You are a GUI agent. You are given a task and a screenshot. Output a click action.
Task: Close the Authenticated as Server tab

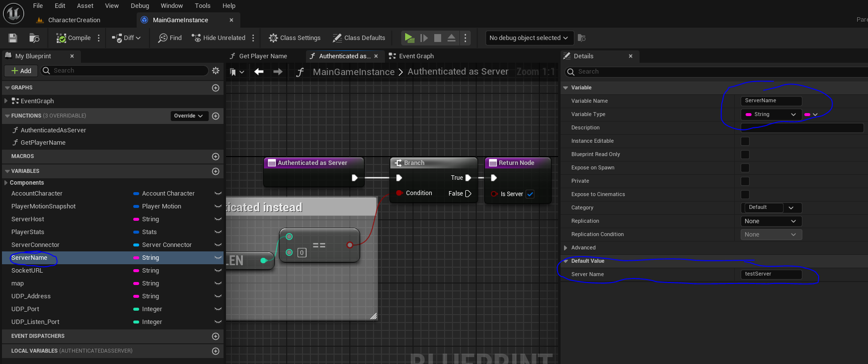pyautogui.click(x=376, y=56)
